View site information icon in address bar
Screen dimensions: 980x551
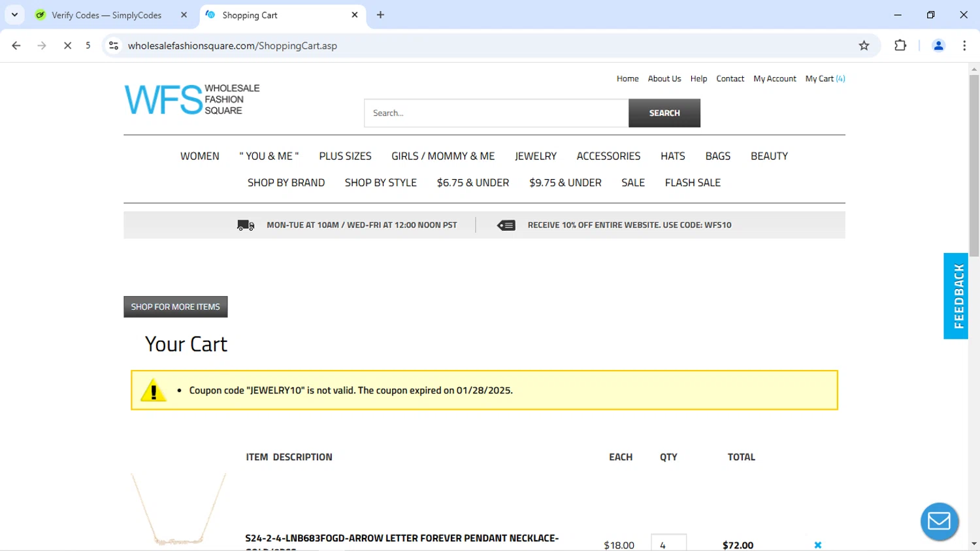click(114, 46)
